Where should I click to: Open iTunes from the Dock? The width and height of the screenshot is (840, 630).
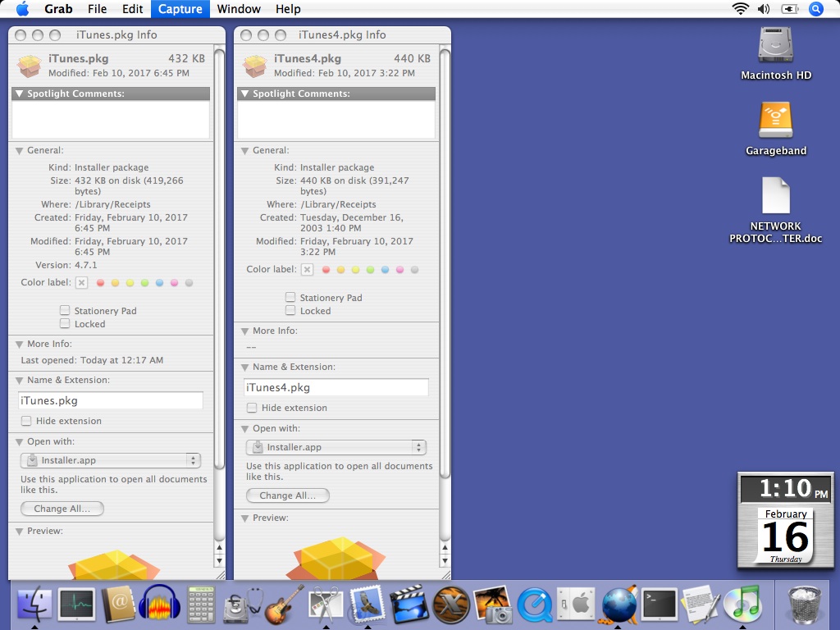point(742,604)
